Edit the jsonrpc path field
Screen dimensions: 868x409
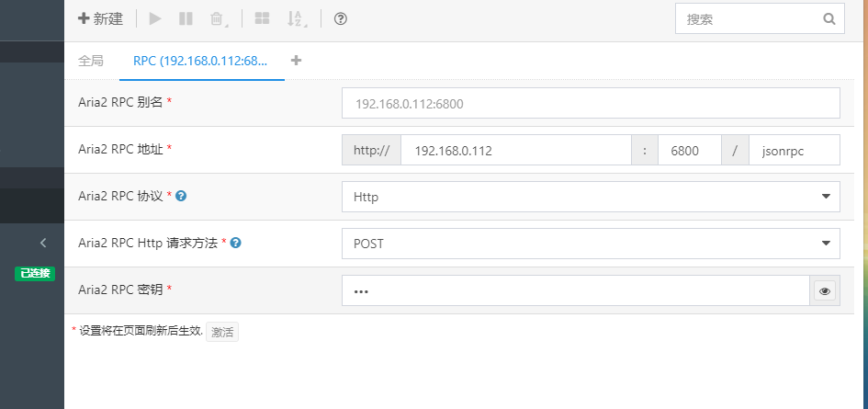(795, 150)
